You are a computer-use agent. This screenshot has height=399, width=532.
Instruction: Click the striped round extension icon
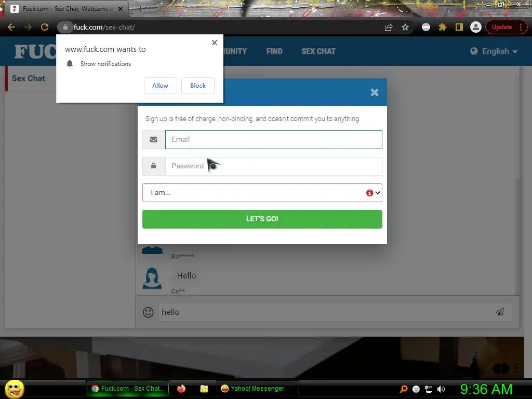tap(426, 27)
